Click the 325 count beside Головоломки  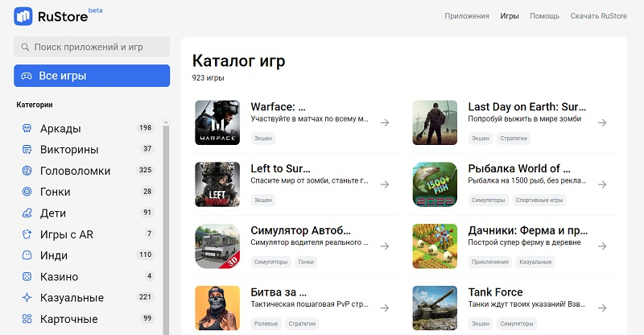(x=146, y=170)
